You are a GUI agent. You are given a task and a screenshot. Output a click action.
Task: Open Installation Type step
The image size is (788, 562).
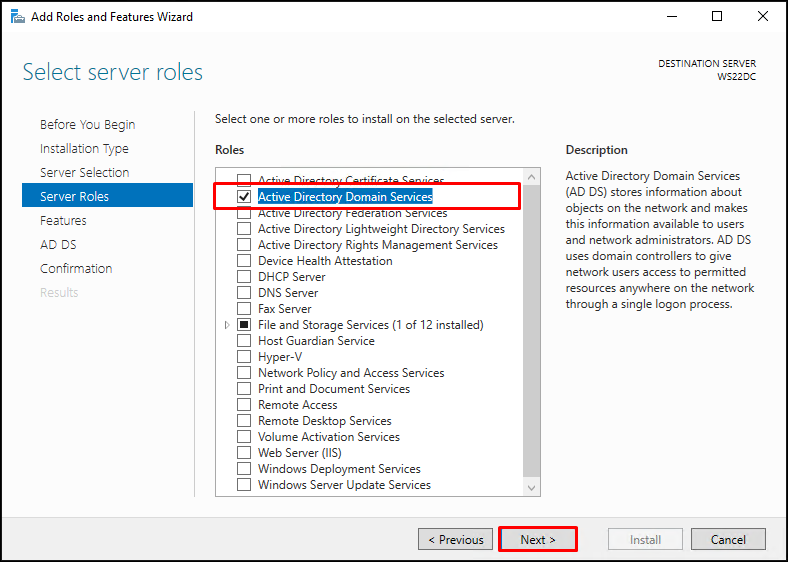(x=84, y=149)
